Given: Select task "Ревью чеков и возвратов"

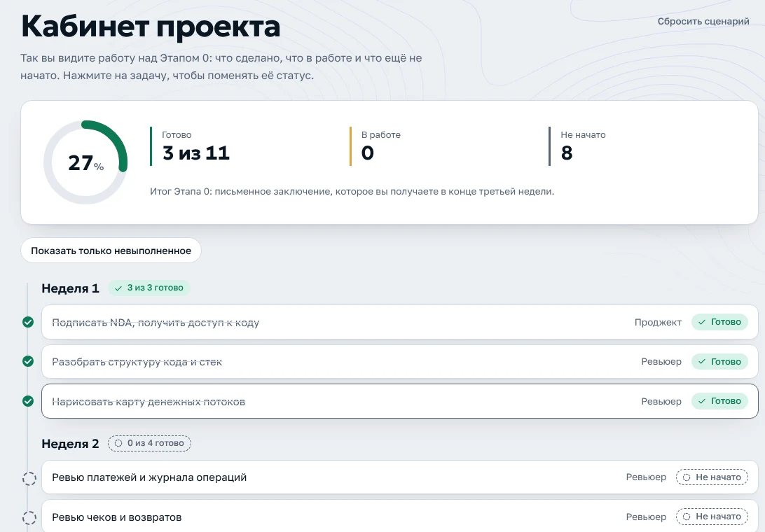Looking at the screenshot, I should (x=399, y=516).
